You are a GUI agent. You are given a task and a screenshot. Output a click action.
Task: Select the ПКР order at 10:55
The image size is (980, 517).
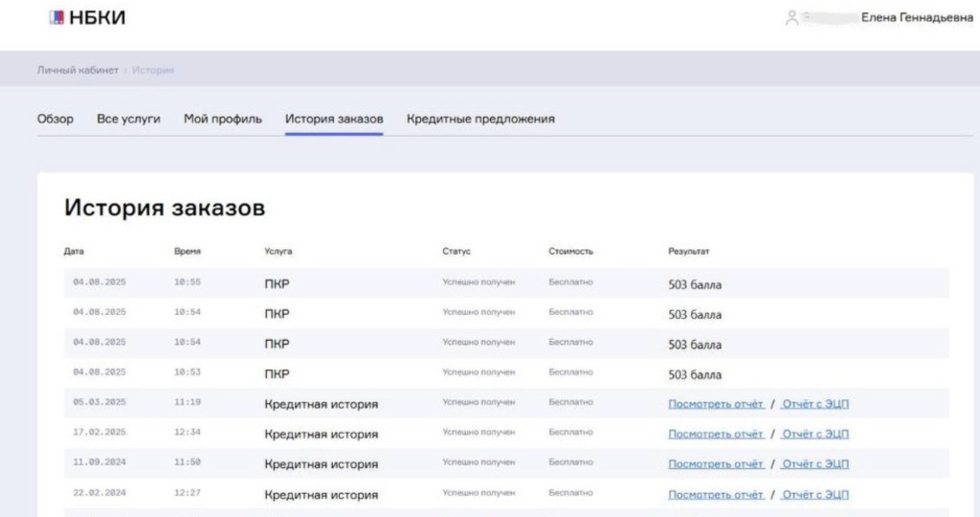[277, 284]
